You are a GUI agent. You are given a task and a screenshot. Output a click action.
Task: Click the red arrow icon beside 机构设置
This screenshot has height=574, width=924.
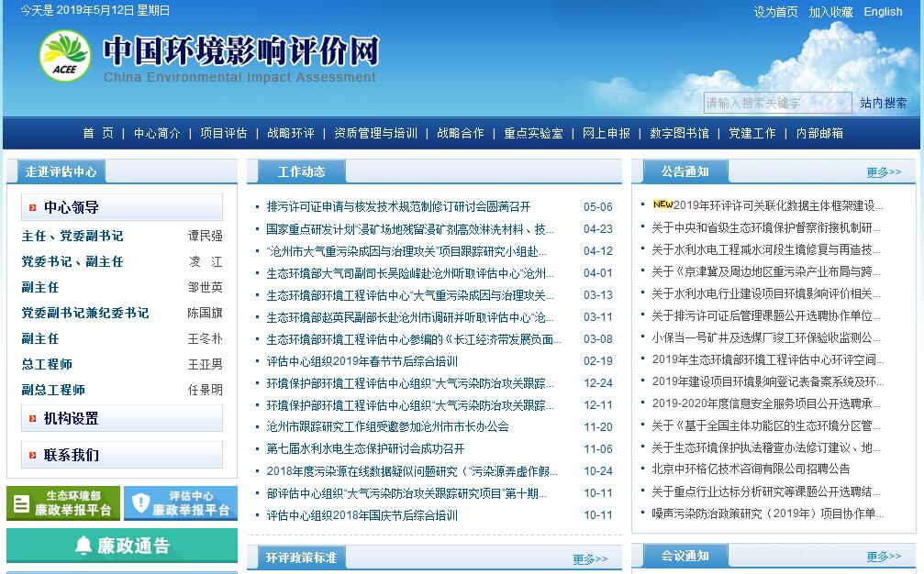pos(33,419)
